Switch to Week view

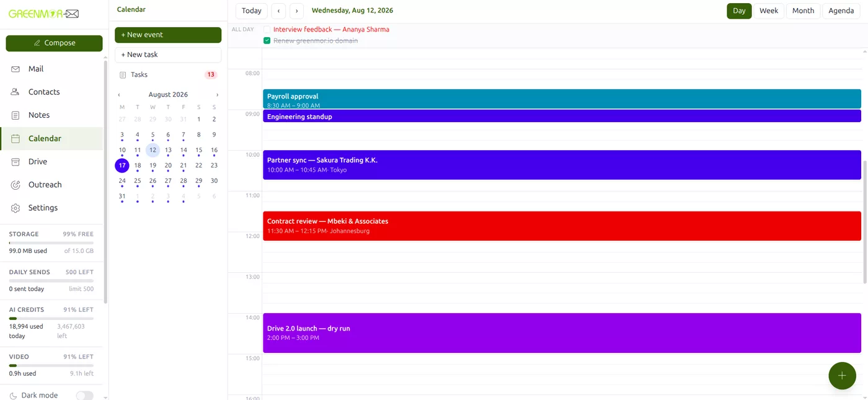click(x=769, y=11)
